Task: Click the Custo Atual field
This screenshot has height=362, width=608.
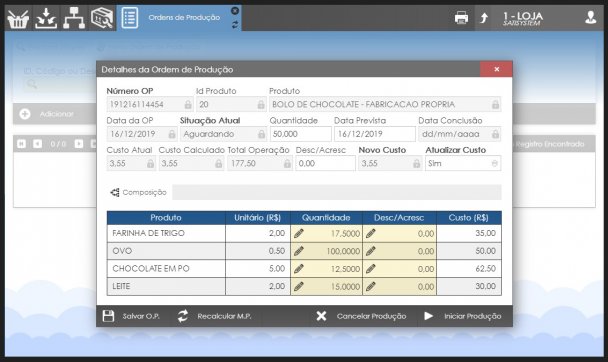Action: pos(131,164)
